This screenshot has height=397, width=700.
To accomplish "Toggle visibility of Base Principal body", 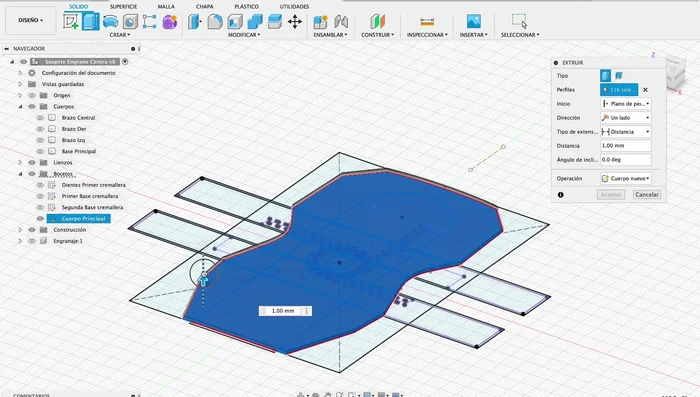I will [40, 151].
